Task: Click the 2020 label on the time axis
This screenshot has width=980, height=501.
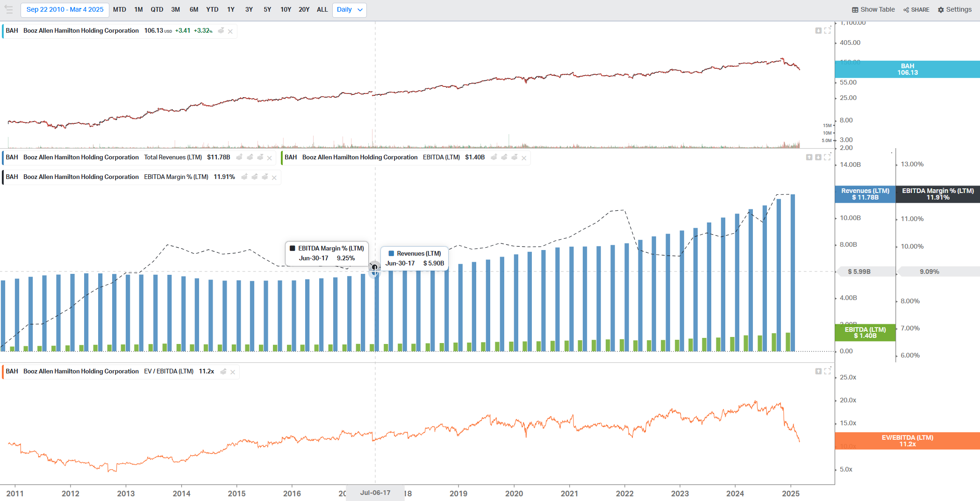Action: (x=514, y=494)
